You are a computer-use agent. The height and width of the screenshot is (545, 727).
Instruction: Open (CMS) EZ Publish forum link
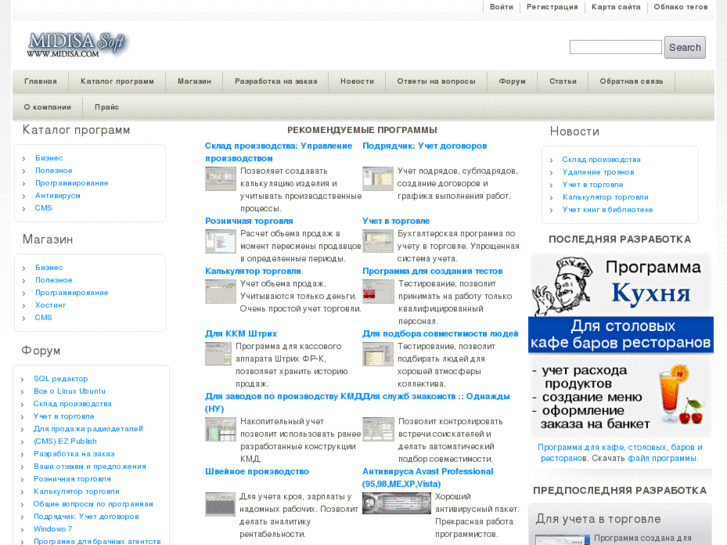pyautogui.click(x=65, y=442)
